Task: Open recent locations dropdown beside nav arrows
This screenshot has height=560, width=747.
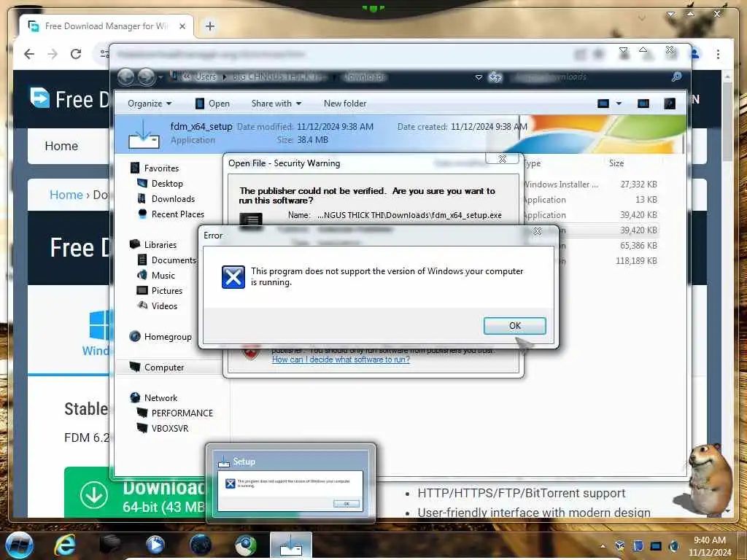Action: (x=160, y=77)
